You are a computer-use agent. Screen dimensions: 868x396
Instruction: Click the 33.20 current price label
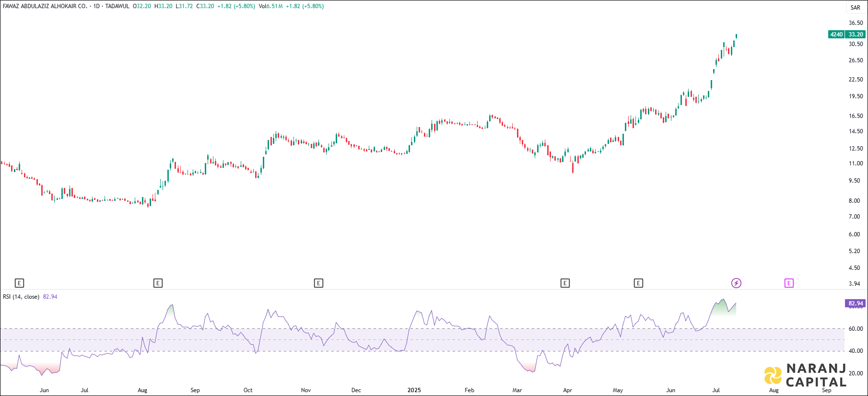point(856,35)
